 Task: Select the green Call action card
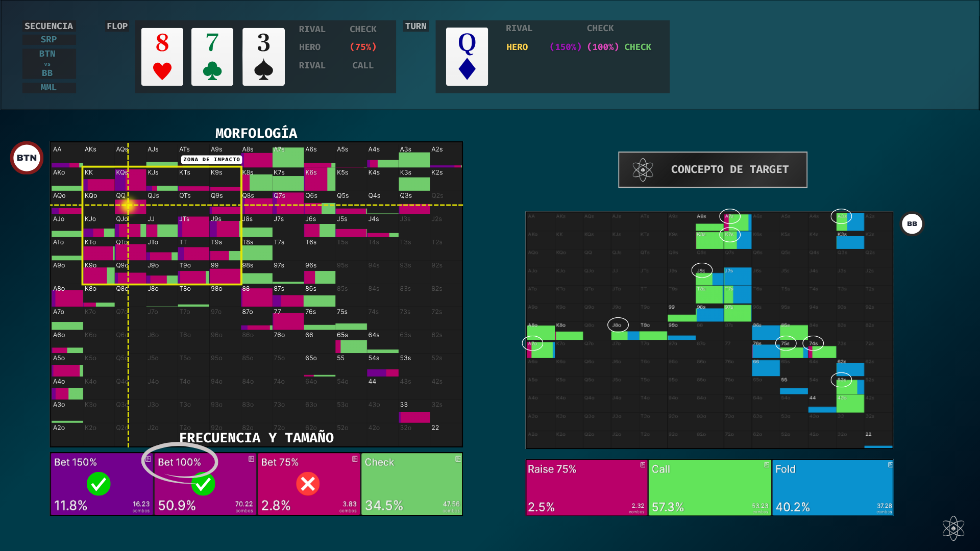coord(709,487)
